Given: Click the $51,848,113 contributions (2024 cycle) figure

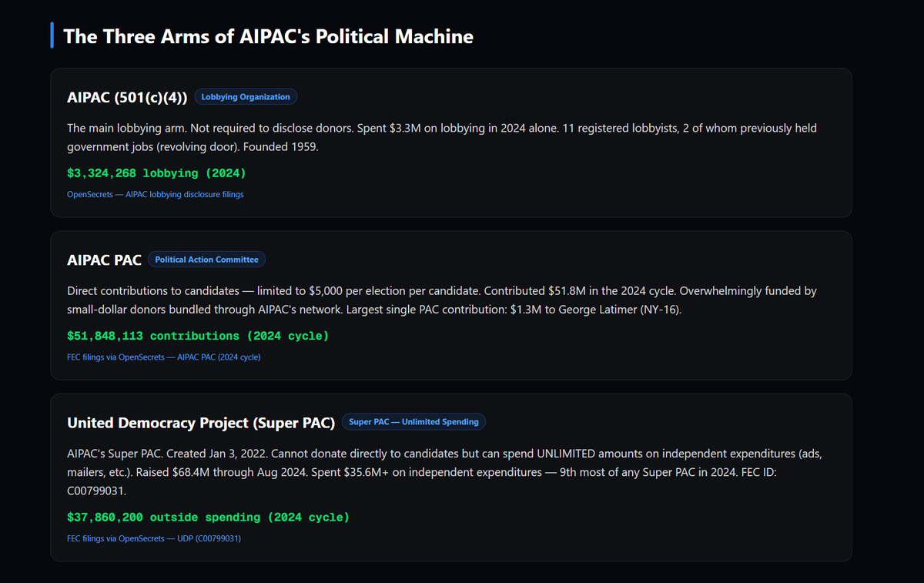Looking at the screenshot, I should click(198, 336).
